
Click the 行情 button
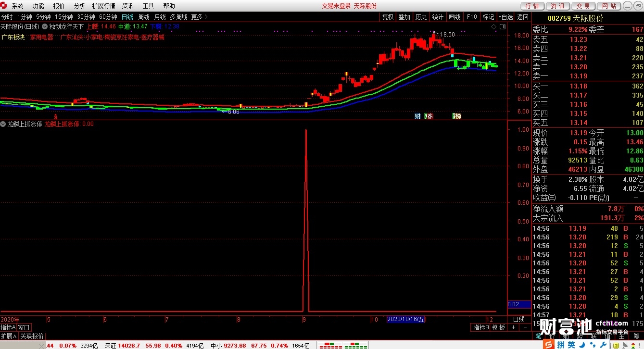(532, 6)
